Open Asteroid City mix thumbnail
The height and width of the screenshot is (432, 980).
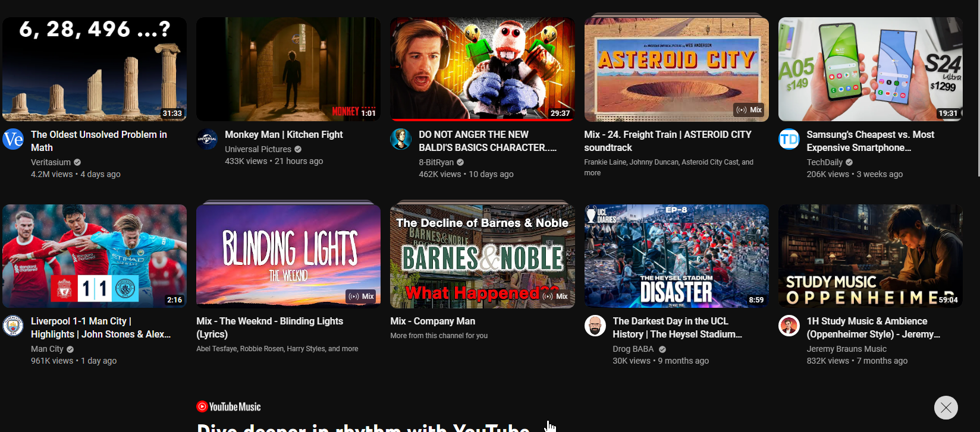click(677, 69)
